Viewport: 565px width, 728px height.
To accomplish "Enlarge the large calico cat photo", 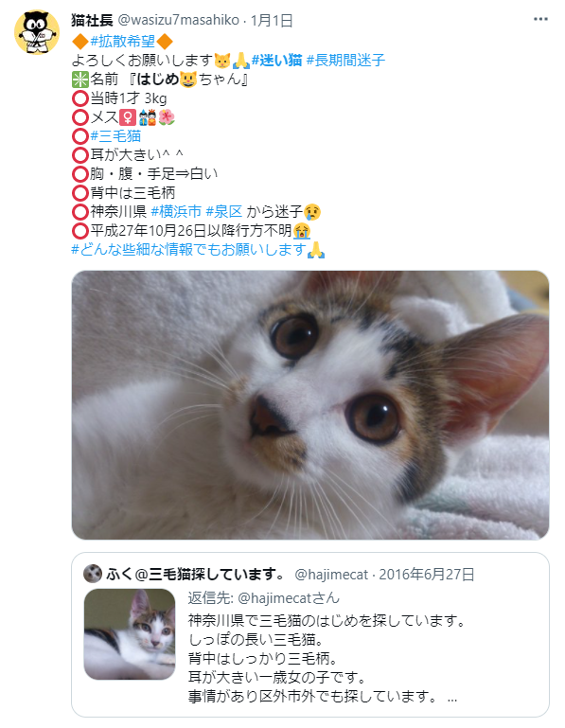I will (310, 405).
